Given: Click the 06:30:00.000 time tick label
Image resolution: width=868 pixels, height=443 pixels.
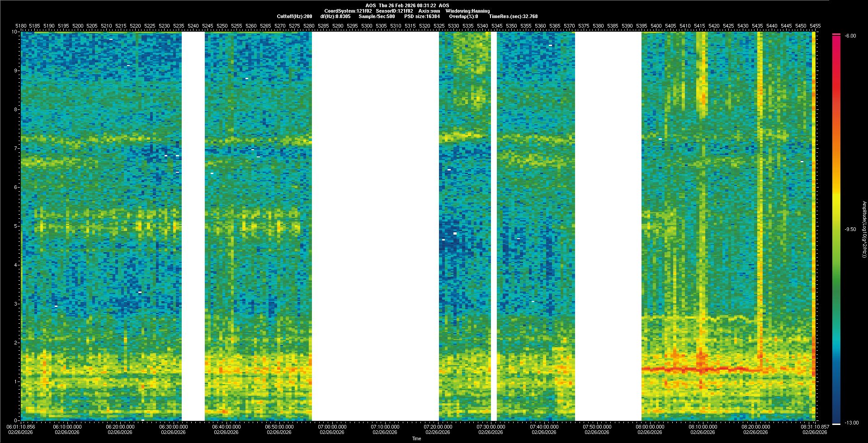Looking at the screenshot, I should pyautogui.click(x=174, y=426).
